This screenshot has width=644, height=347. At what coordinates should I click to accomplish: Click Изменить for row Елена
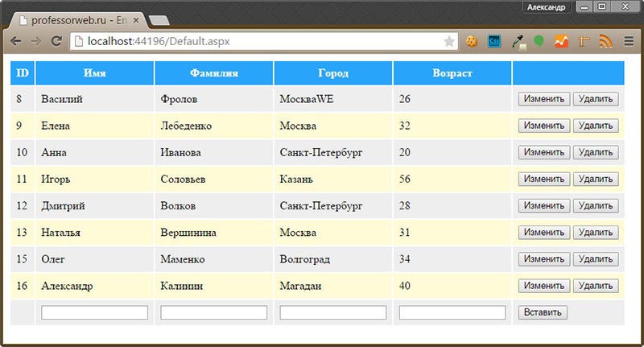point(544,126)
